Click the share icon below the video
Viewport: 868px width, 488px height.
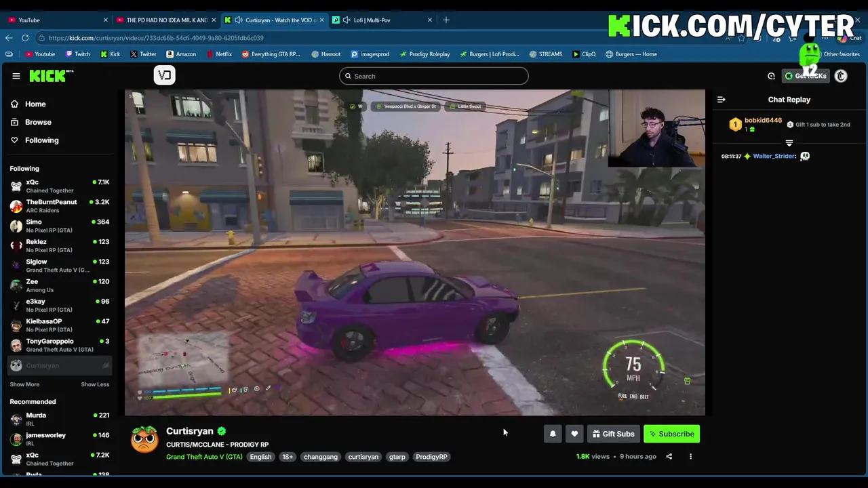click(669, 456)
